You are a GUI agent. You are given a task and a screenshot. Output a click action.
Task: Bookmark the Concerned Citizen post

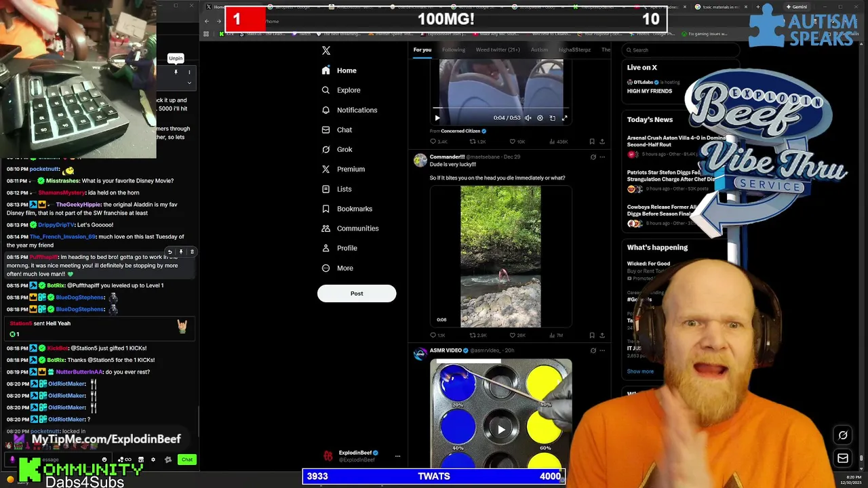[592, 142]
